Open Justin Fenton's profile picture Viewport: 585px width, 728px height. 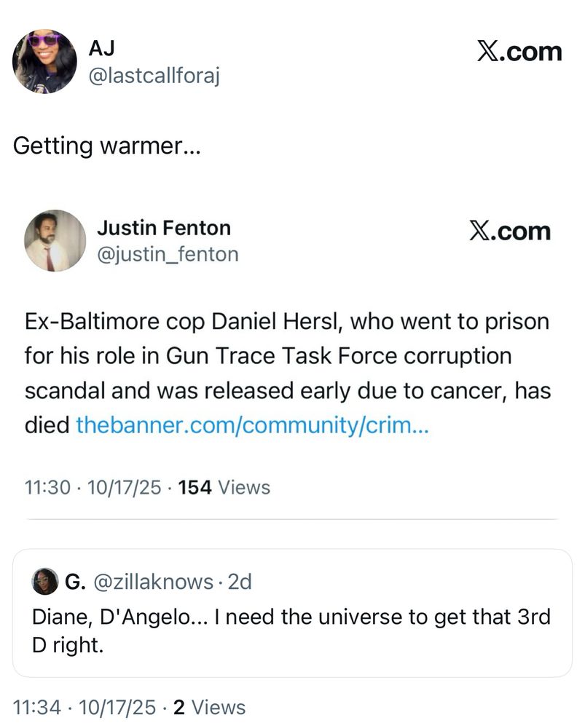[x=55, y=241]
